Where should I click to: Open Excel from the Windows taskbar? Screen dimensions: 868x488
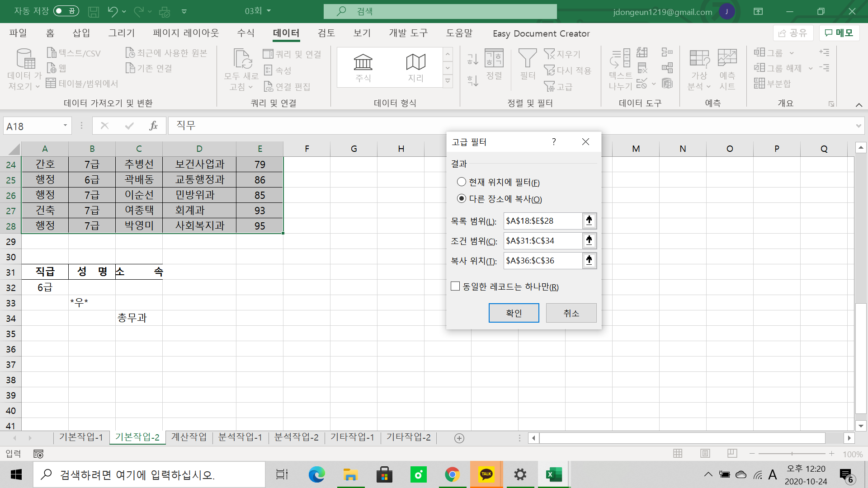pyautogui.click(x=553, y=474)
